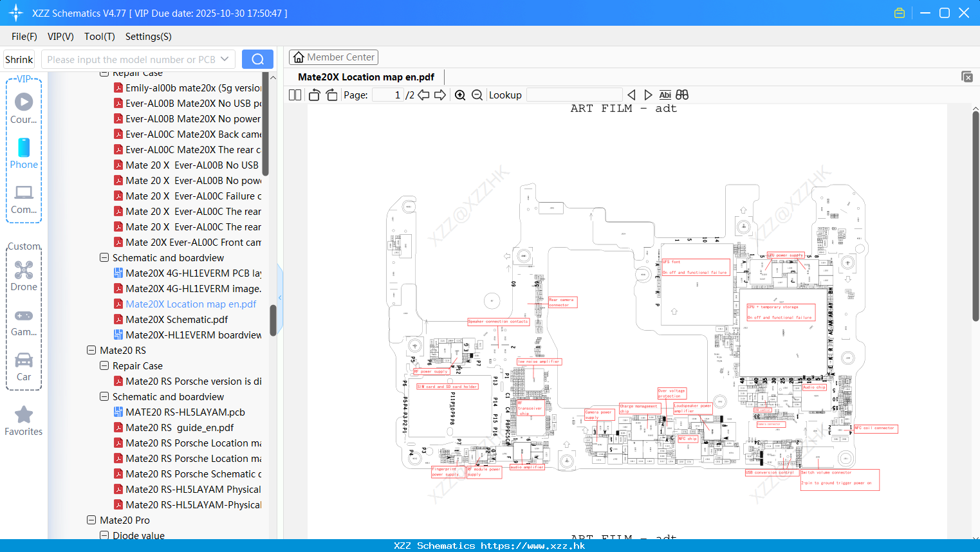Open the Courses sidebar icon
The width and height of the screenshot is (980, 552).
pos(24,108)
